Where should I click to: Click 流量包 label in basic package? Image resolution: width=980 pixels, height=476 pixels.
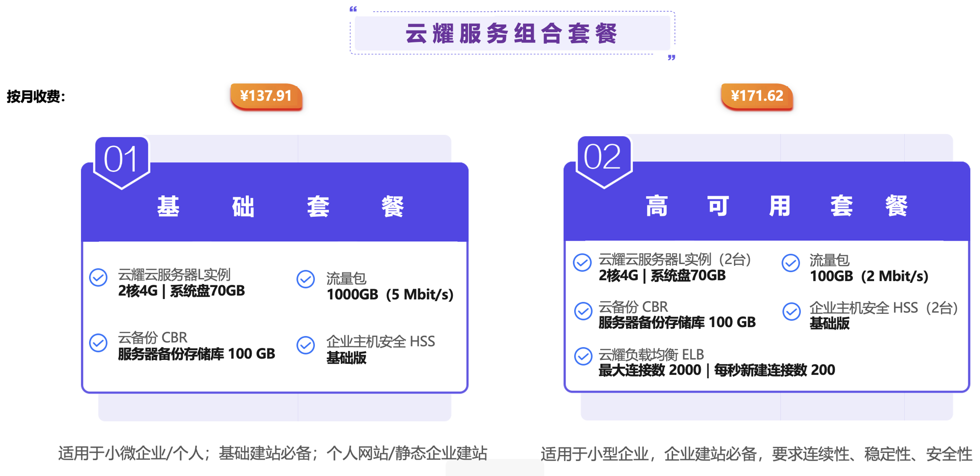point(346,278)
